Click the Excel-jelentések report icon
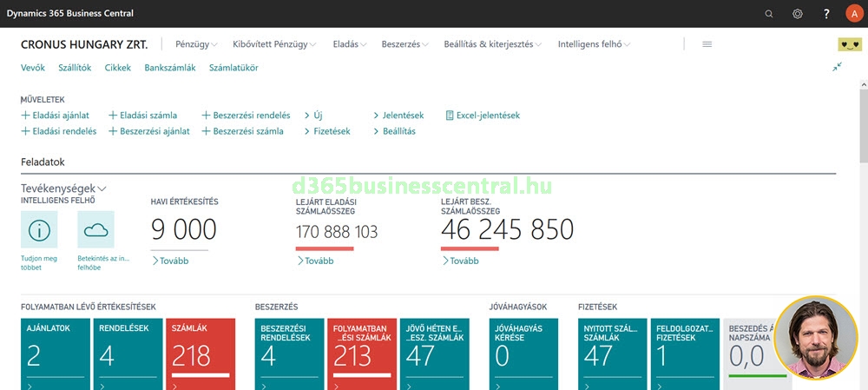 450,115
